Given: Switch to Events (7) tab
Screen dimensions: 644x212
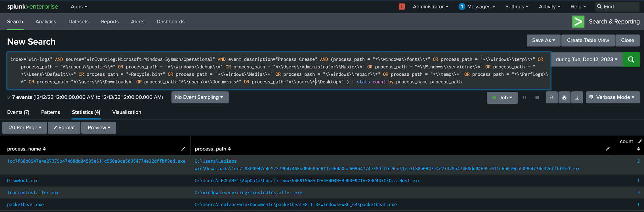Looking at the screenshot, I should pyautogui.click(x=18, y=112).
